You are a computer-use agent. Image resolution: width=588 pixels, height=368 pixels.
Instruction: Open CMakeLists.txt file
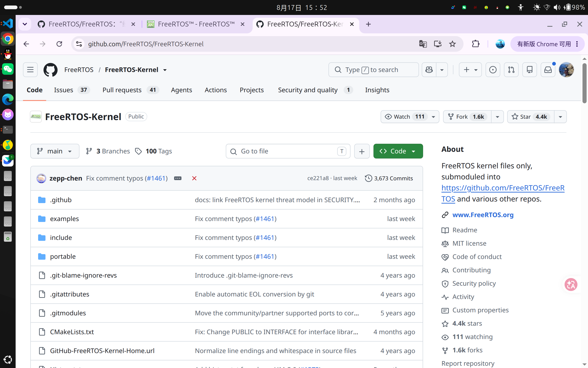[x=72, y=332]
